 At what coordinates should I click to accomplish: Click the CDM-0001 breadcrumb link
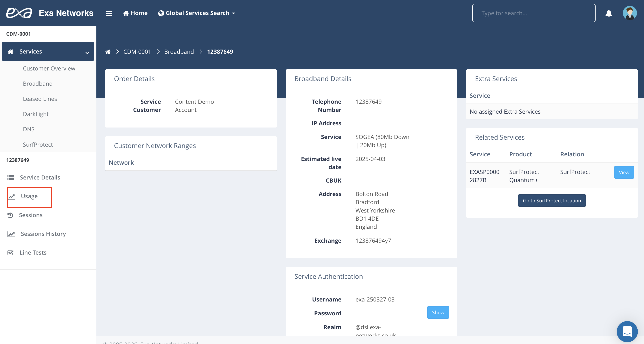point(137,52)
